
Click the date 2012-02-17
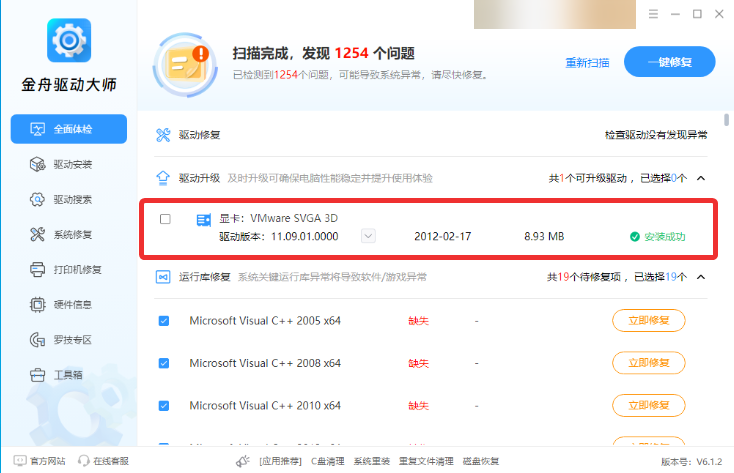click(x=442, y=236)
